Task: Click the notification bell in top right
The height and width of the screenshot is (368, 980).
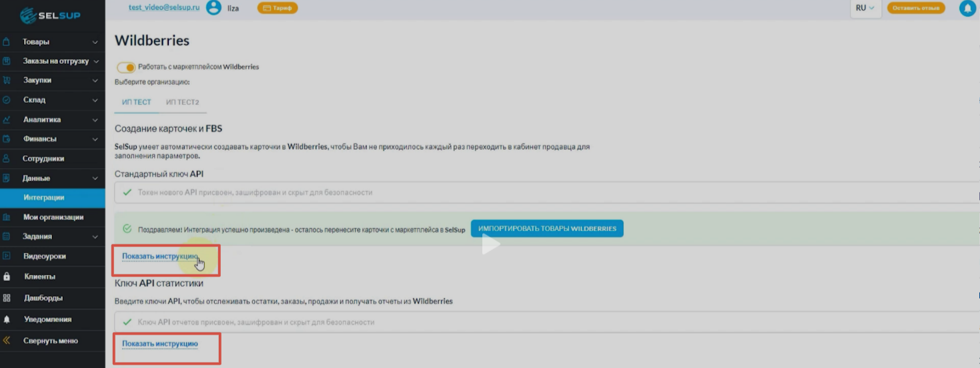Action: pyautogui.click(x=967, y=8)
